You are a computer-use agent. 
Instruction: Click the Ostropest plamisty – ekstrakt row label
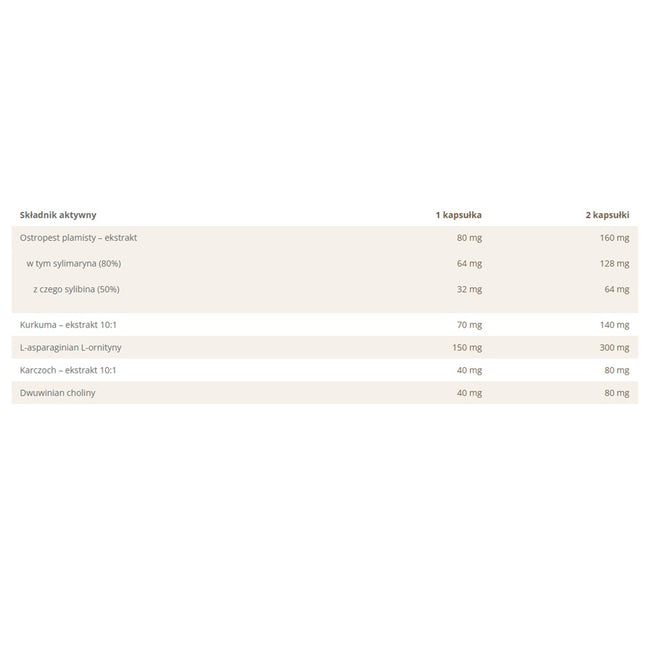click(78, 238)
